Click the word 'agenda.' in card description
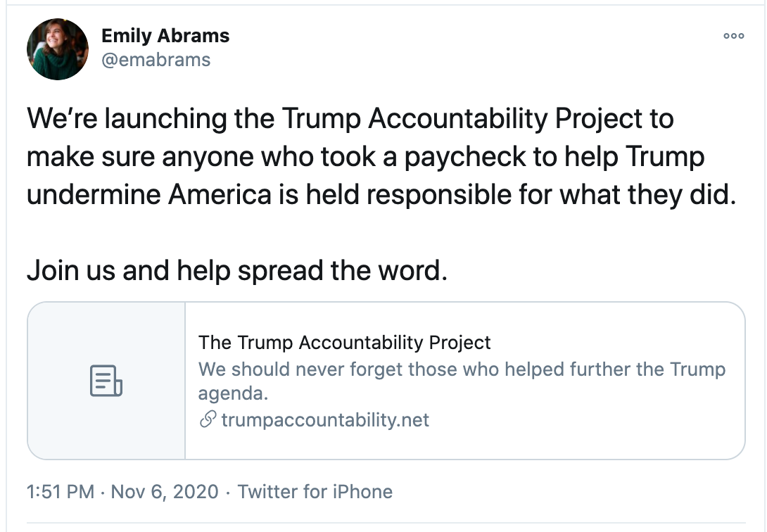This screenshot has height=532, width=767. click(233, 393)
